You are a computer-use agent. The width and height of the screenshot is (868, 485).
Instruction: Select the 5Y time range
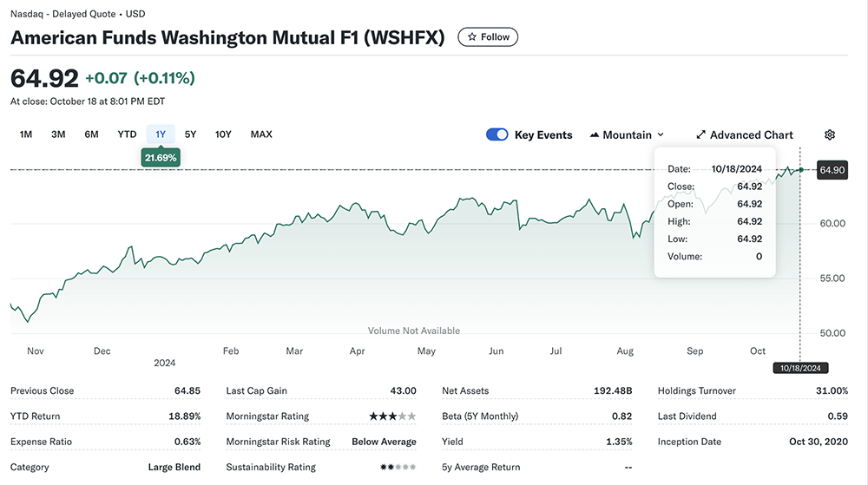(190, 134)
